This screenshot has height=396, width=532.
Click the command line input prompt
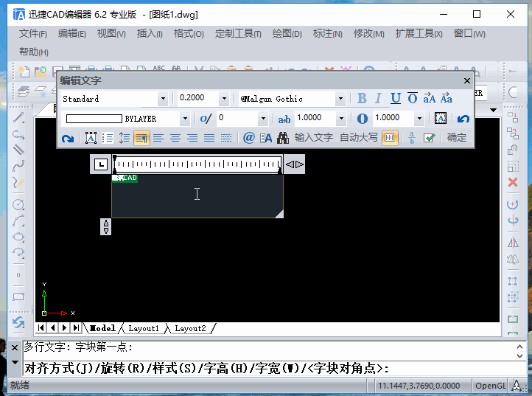tap(275, 368)
